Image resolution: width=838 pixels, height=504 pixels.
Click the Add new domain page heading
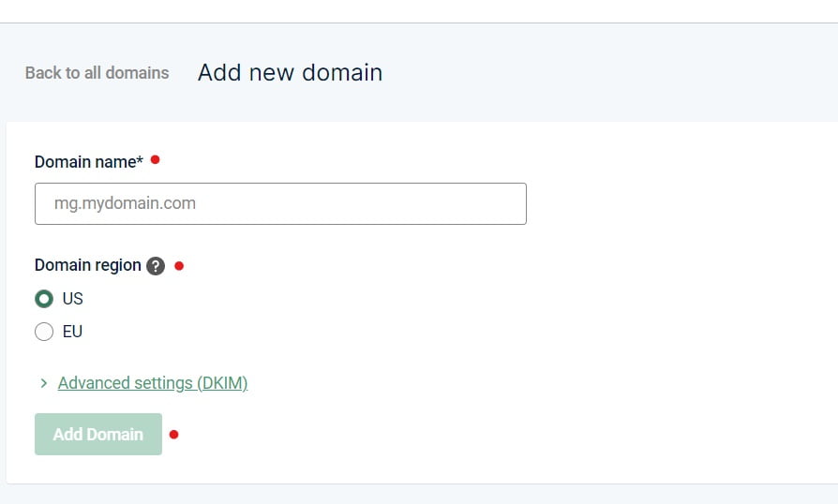[291, 73]
